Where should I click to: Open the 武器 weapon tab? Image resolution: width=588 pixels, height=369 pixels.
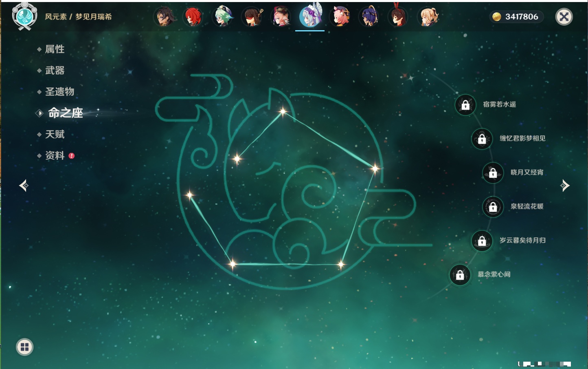[55, 71]
